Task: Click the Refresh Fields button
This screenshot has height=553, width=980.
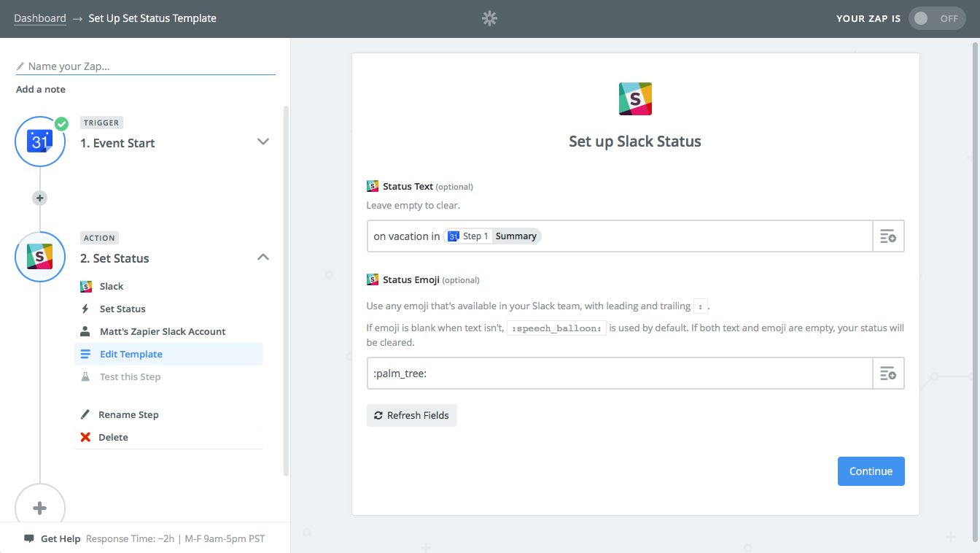Action: 412,416
